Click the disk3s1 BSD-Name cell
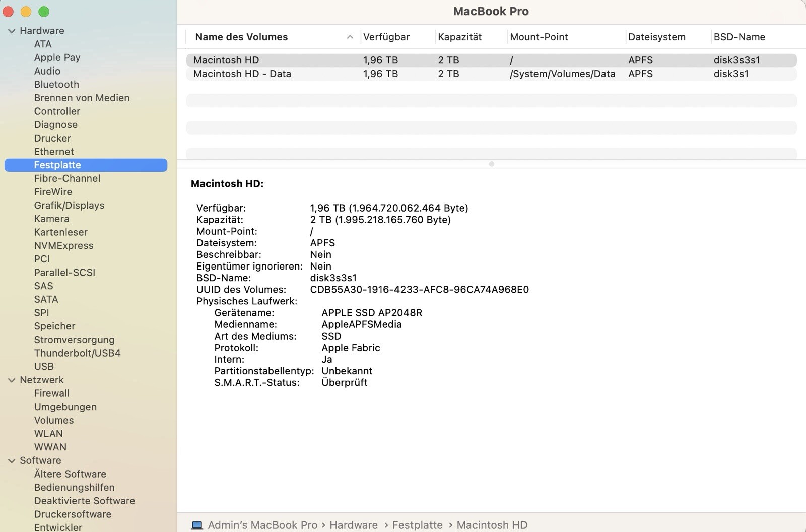Screen dimensions: 806x532 click(730, 74)
